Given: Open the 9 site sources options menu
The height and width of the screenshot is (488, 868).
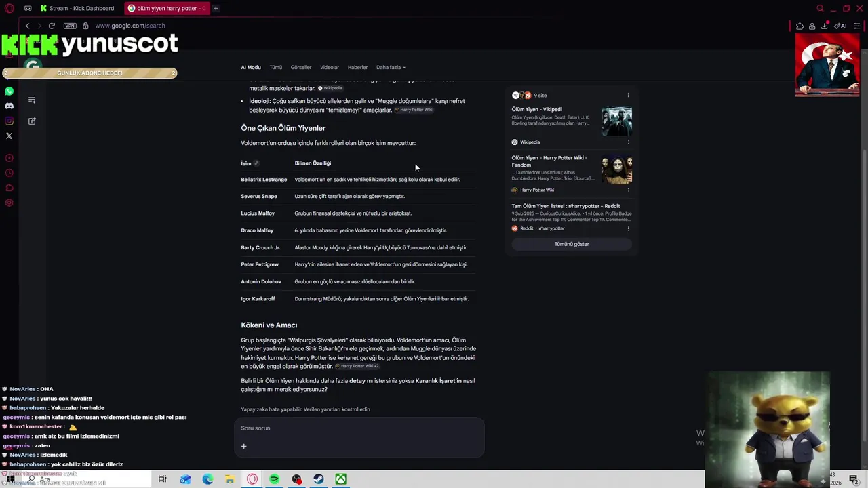Looking at the screenshot, I should [628, 96].
